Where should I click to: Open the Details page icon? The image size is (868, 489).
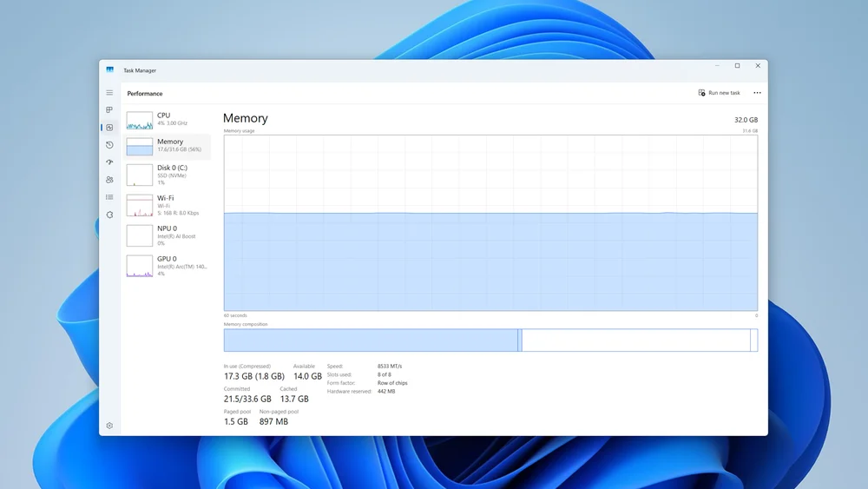pos(109,197)
